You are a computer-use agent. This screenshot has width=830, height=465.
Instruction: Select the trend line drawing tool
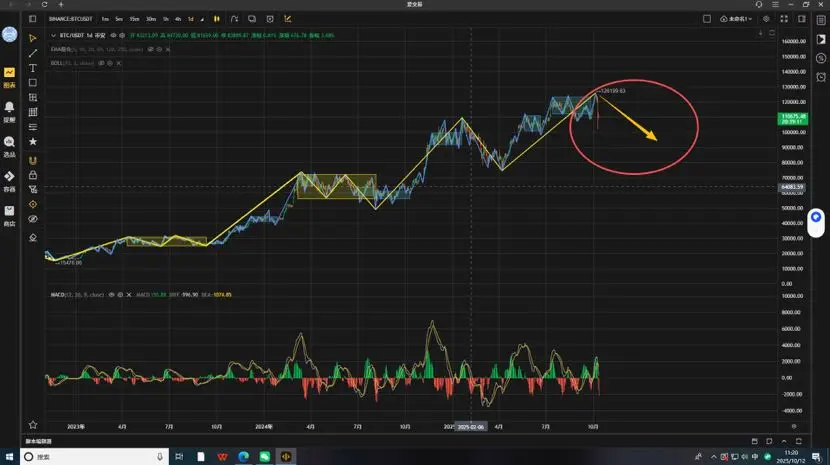click(33, 53)
